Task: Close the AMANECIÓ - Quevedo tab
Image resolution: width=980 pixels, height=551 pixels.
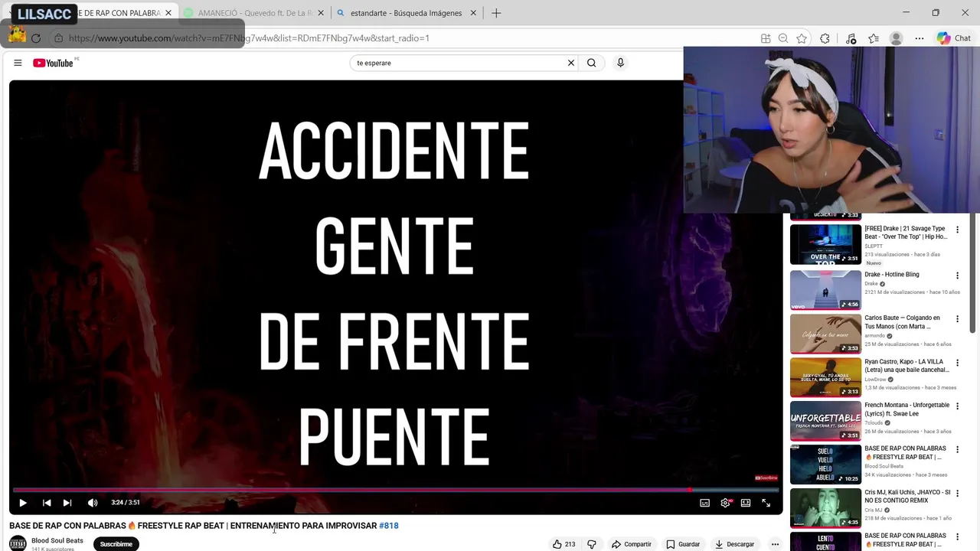Action: (321, 13)
